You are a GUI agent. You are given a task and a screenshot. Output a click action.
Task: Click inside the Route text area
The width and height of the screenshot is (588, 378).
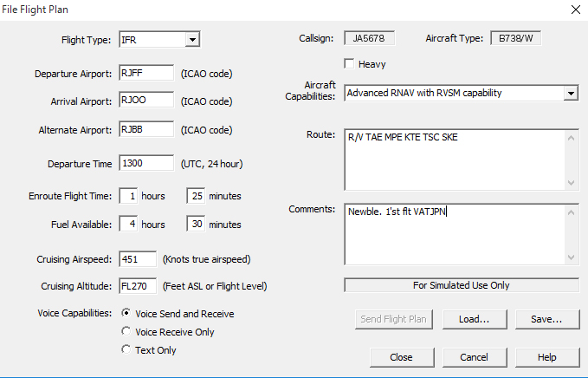click(x=455, y=160)
